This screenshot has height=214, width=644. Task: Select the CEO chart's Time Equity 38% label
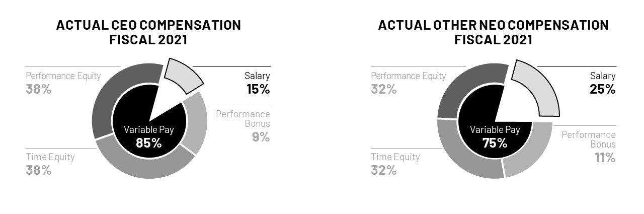(x=50, y=163)
